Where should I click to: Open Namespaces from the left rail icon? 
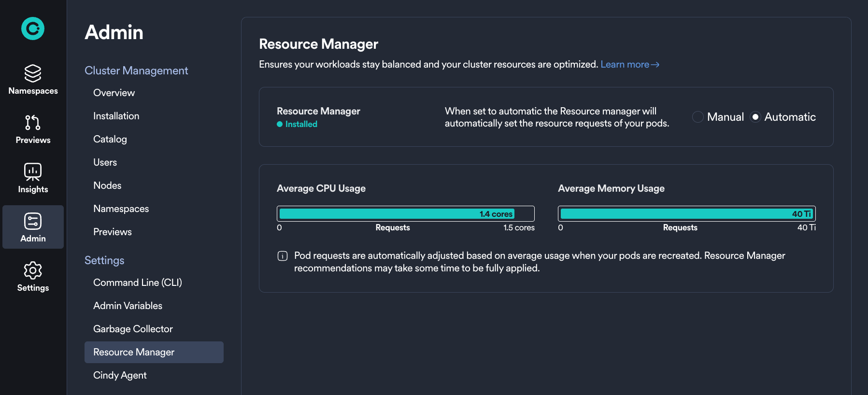(x=33, y=74)
